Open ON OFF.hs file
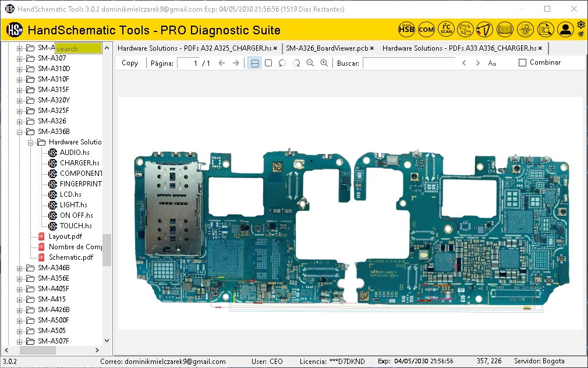588x368 pixels. click(x=76, y=215)
